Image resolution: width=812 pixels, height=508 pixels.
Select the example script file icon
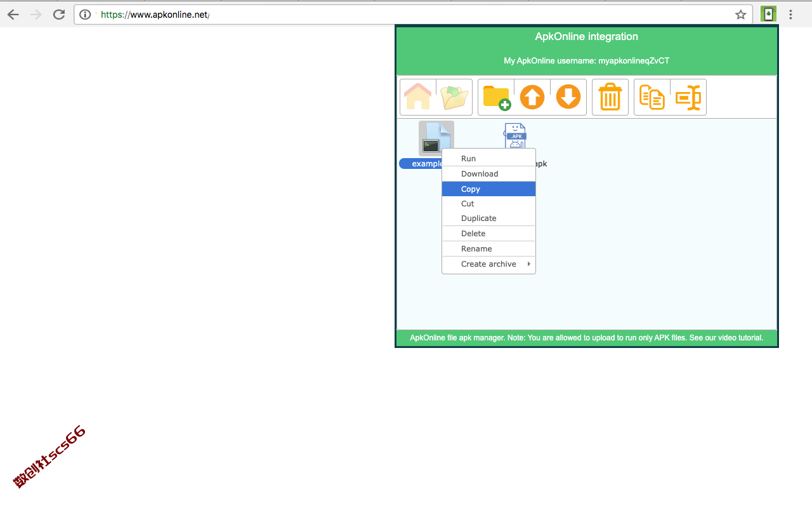(x=436, y=138)
